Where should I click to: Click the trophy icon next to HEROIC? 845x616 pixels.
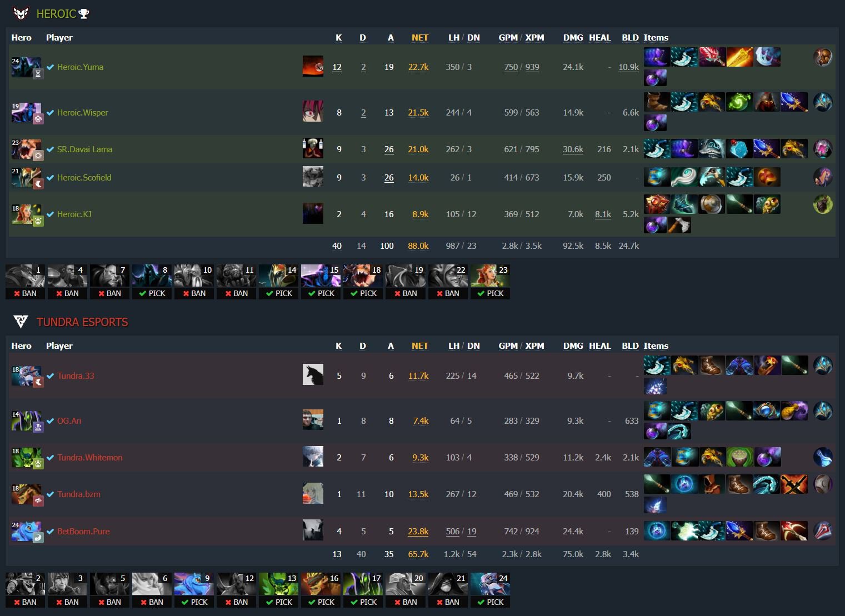click(x=84, y=13)
